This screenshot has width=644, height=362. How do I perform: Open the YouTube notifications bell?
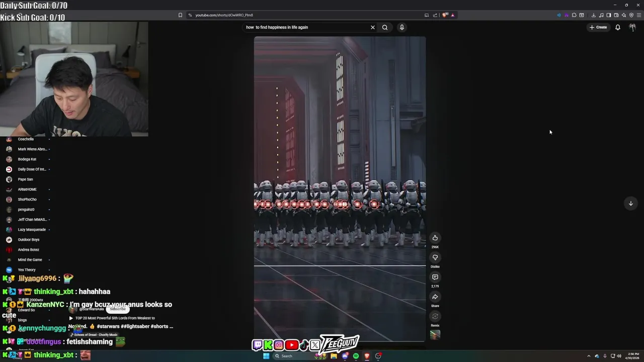click(x=618, y=27)
